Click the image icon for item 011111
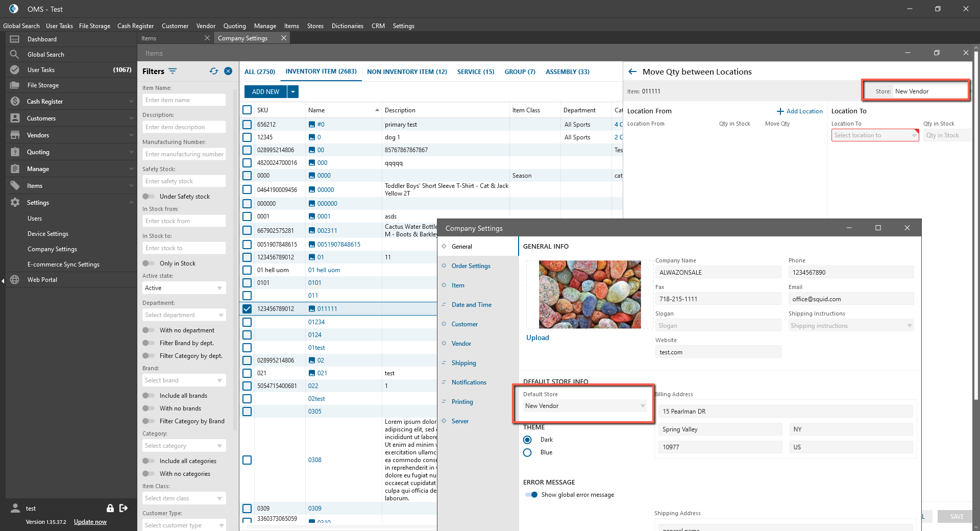 tap(312, 309)
